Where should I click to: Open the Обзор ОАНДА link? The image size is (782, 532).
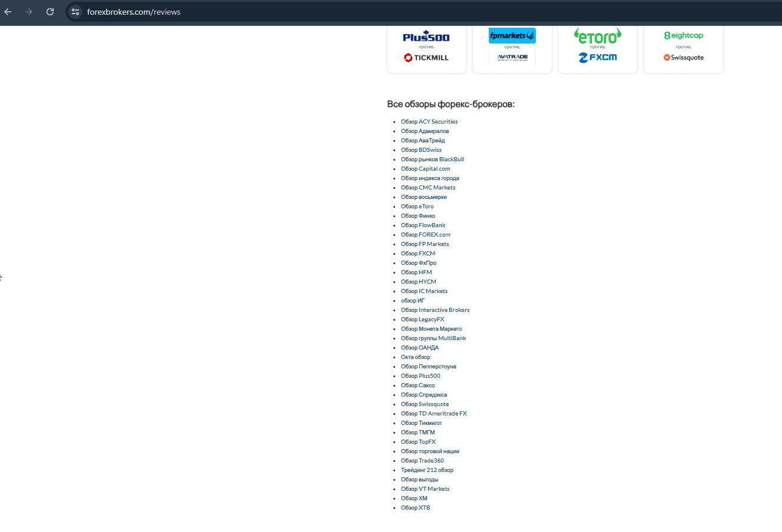[420, 348]
